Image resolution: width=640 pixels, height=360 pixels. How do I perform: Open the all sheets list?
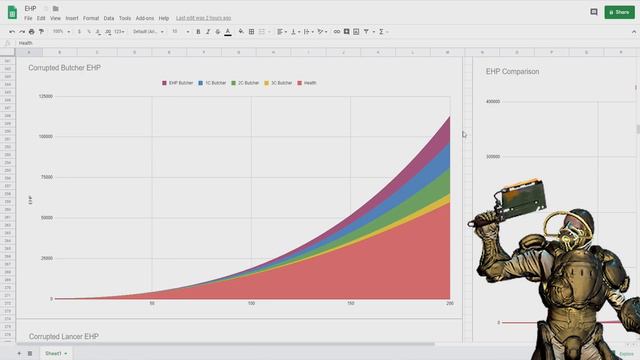(x=30, y=353)
